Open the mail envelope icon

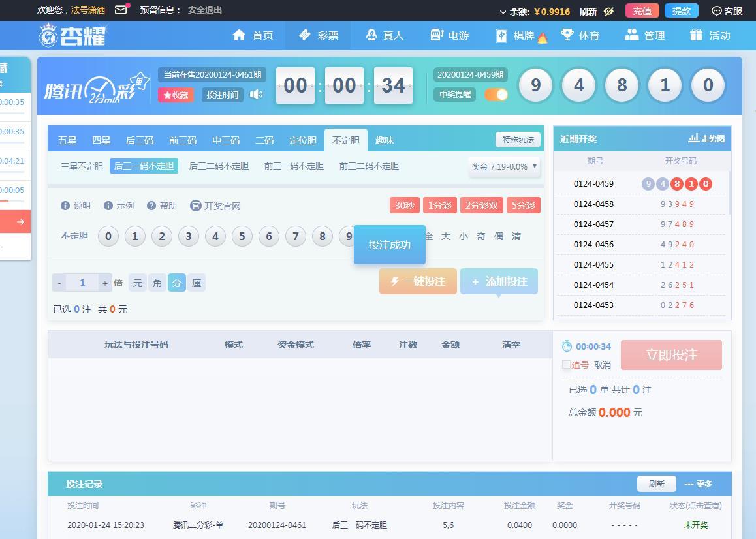(x=121, y=10)
